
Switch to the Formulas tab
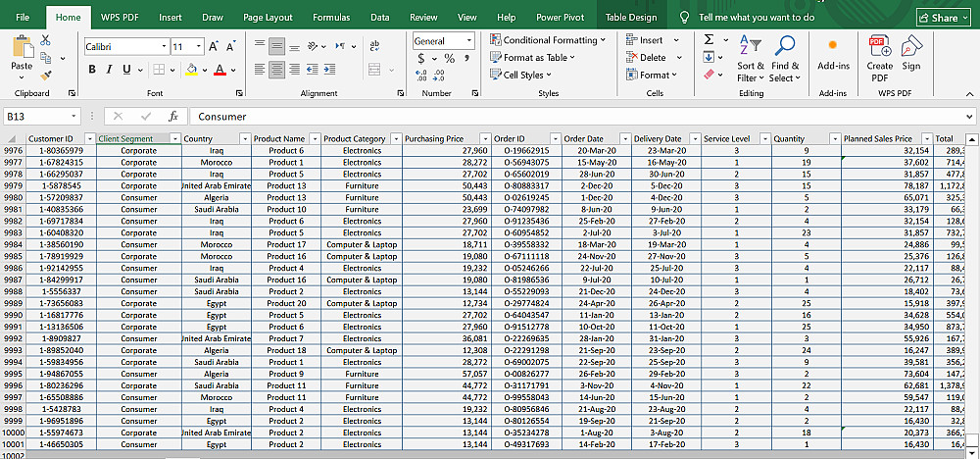331,18
